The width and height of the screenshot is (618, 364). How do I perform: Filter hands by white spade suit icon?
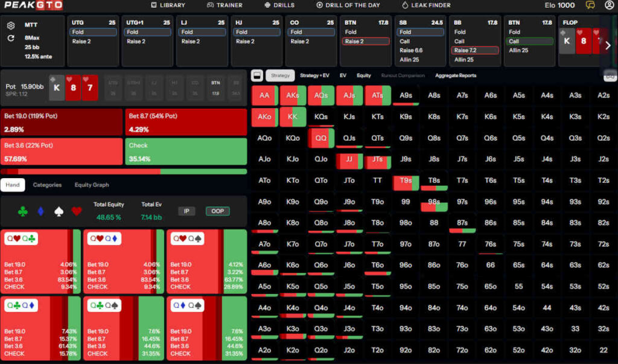point(59,211)
